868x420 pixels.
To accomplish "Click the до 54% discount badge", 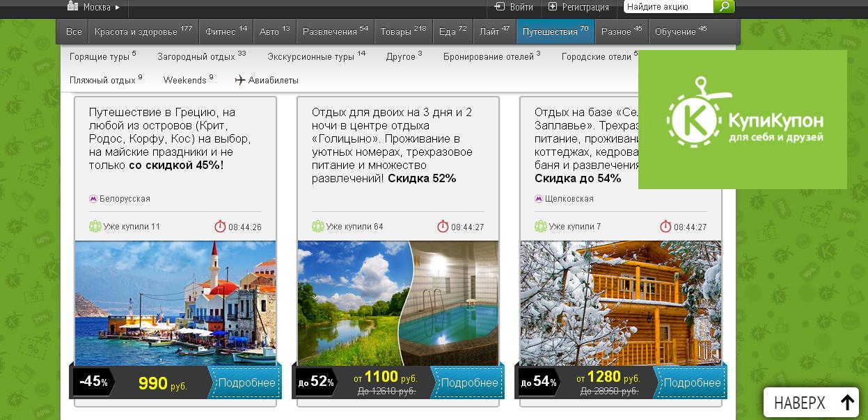I will [x=539, y=382].
